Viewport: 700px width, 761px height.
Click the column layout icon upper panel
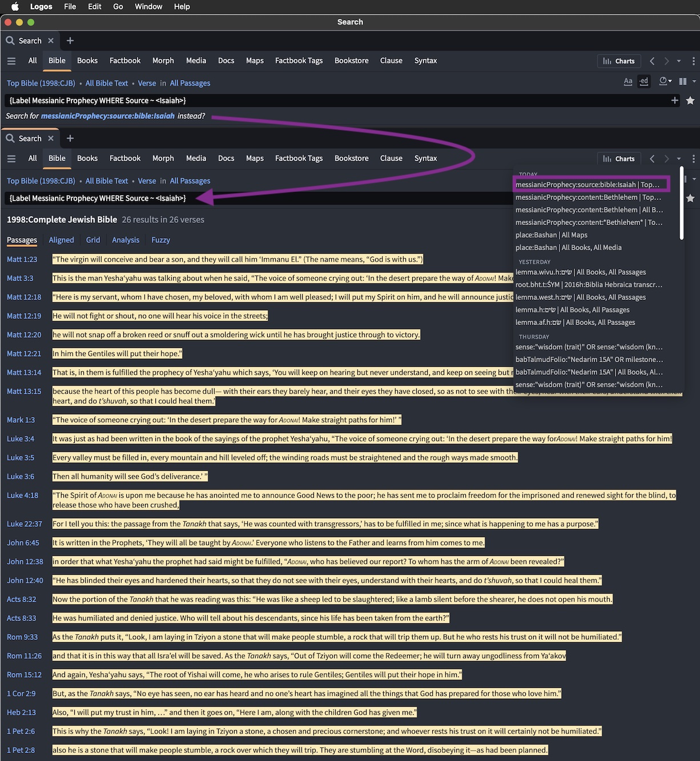(x=682, y=81)
